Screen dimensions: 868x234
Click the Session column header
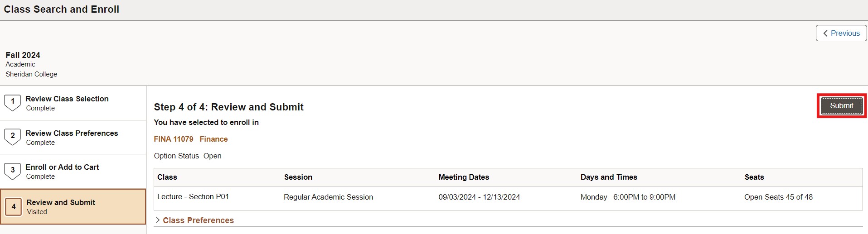point(298,177)
